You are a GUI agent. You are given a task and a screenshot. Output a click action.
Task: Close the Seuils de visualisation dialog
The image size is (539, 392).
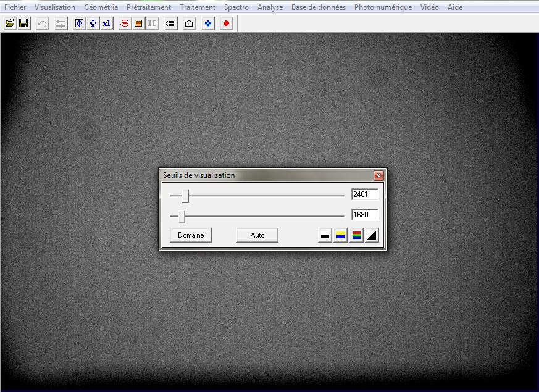[x=378, y=175]
